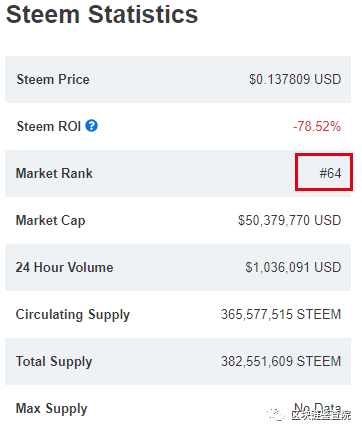This screenshot has width=362, height=432.
Task: Click the Steem ROI help question-mark icon
Action: [x=91, y=126]
